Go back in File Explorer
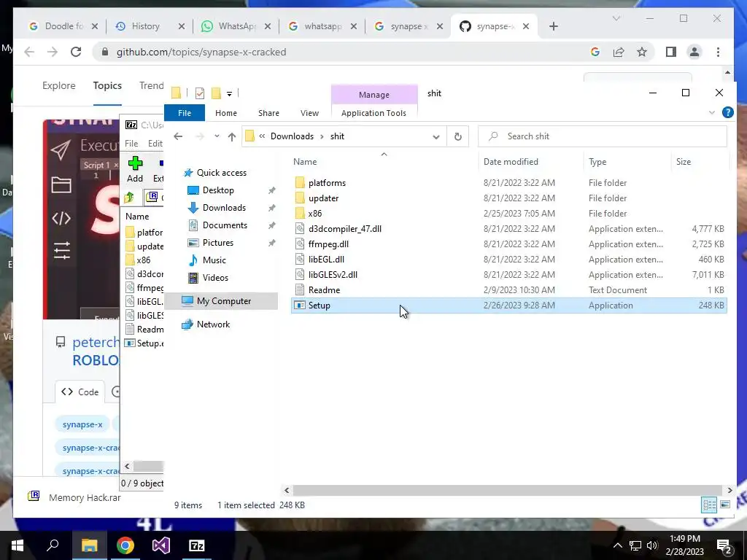The height and width of the screenshot is (560, 747). (178, 136)
